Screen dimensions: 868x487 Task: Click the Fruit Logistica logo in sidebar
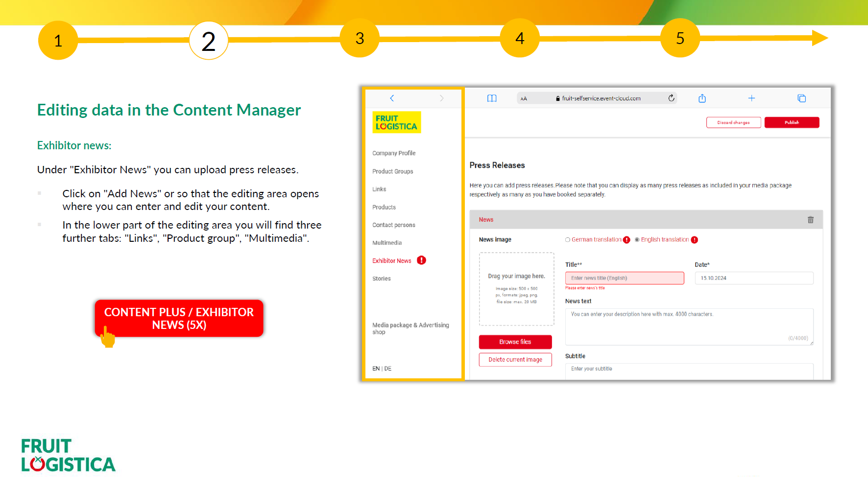pos(396,122)
